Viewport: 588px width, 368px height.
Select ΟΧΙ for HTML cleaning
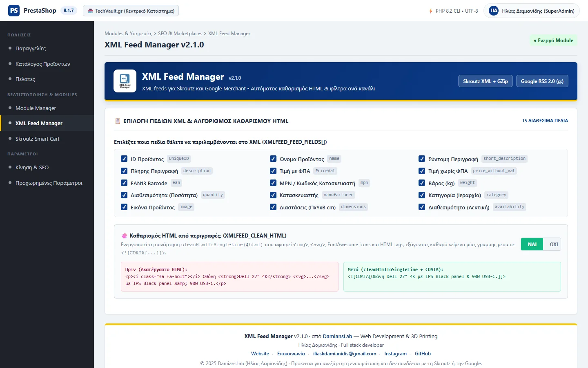click(553, 244)
